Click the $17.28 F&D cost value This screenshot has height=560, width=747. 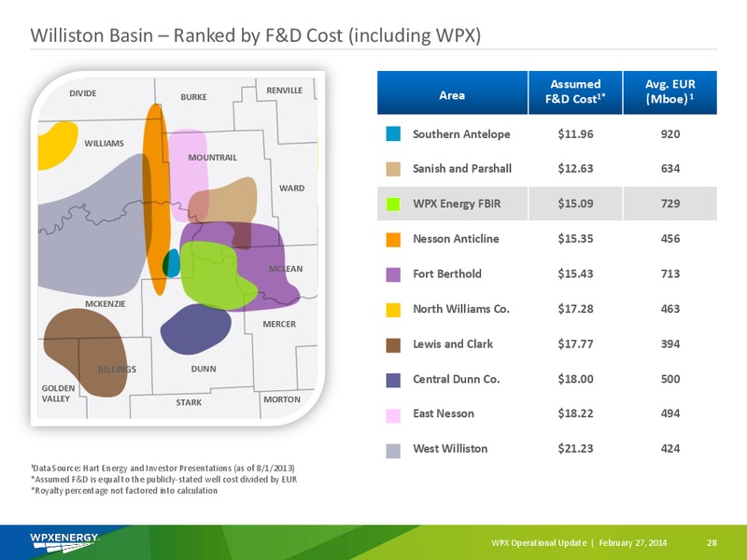[x=575, y=309]
